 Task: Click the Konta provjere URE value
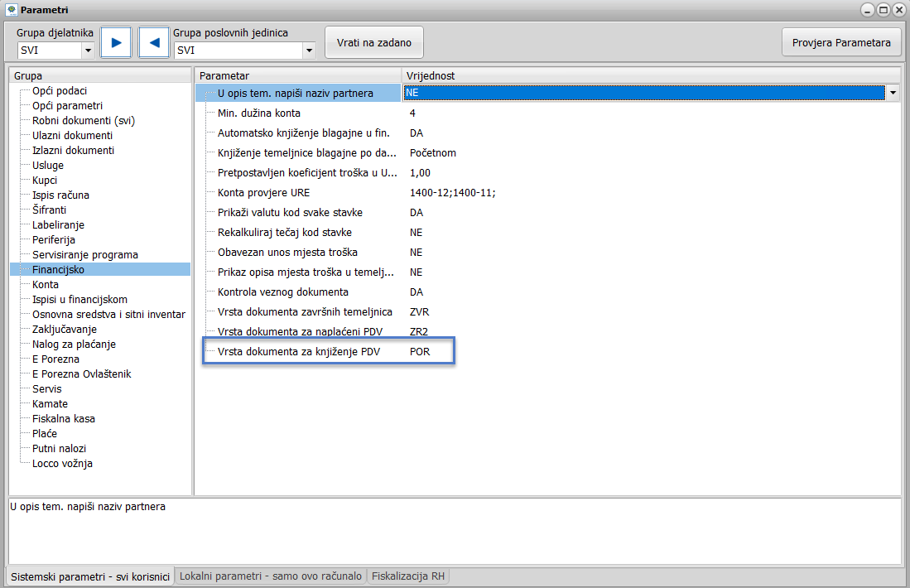pos(452,193)
